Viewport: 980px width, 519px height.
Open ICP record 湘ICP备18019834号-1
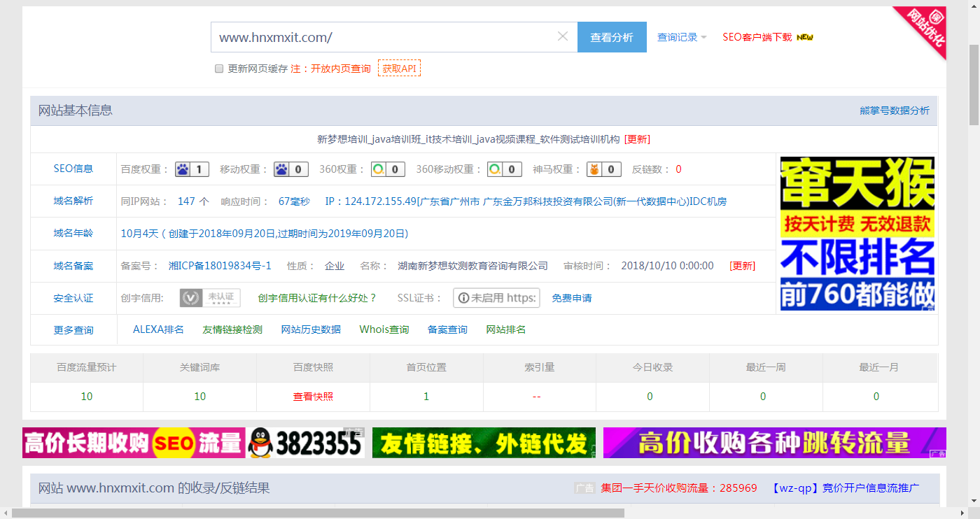220,266
